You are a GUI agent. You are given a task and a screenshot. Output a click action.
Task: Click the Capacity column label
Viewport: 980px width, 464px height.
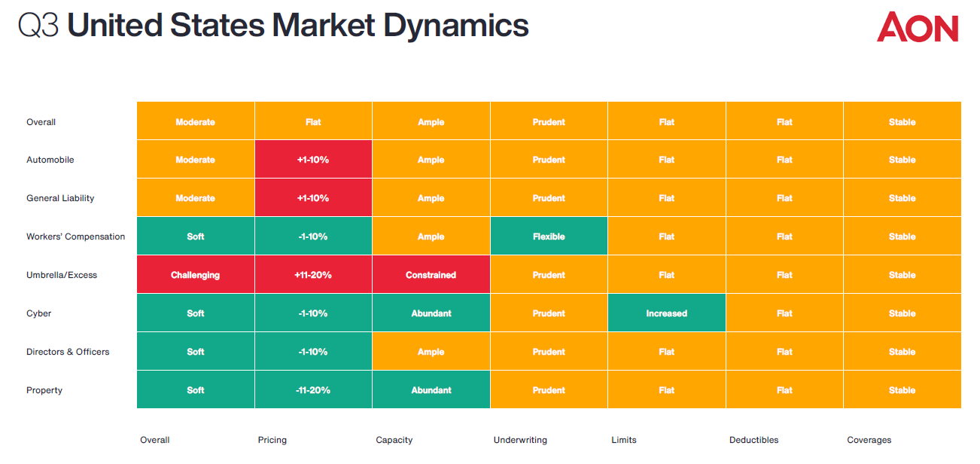tap(394, 440)
